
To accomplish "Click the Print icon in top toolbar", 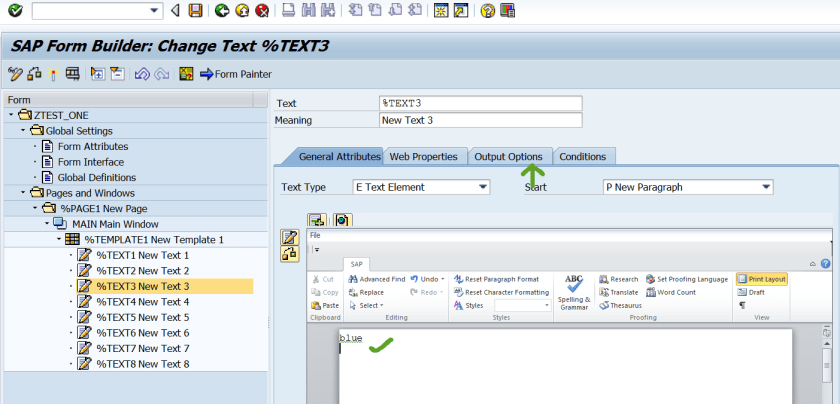I will click(x=289, y=10).
